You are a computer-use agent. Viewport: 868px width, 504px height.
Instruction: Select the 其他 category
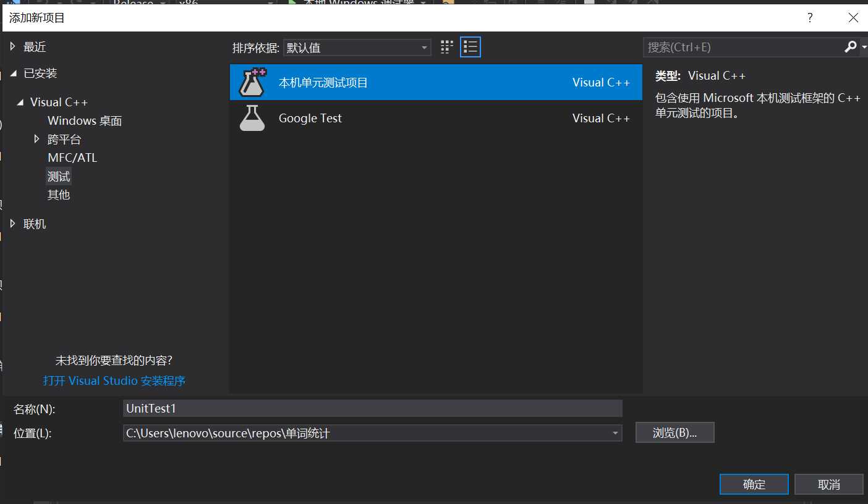click(x=59, y=195)
